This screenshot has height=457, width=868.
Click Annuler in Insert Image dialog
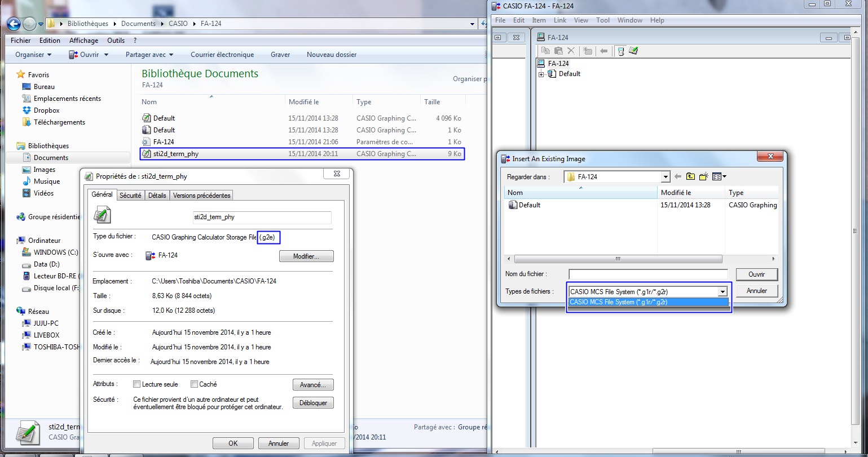[756, 291]
